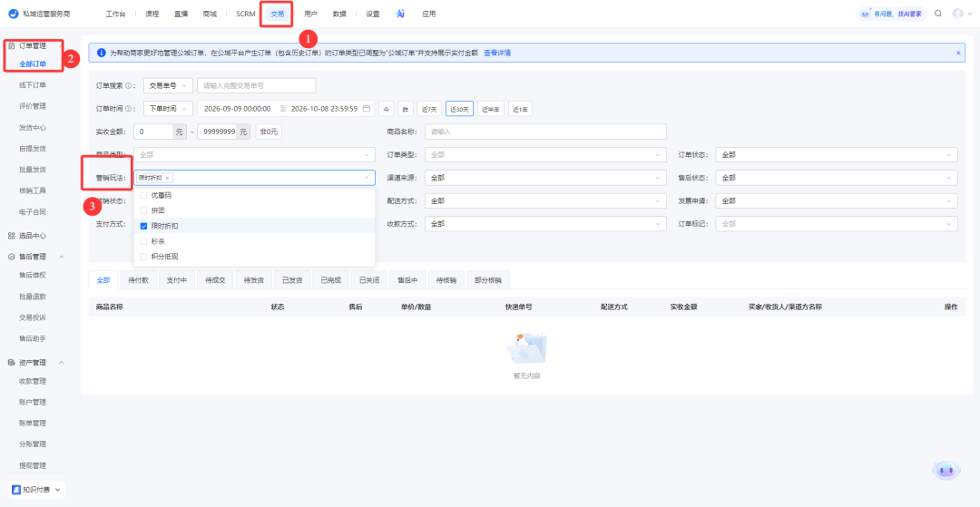Collapse the 资产管理 sidebar section
This screenshot has height=507, width=980.
62,362
